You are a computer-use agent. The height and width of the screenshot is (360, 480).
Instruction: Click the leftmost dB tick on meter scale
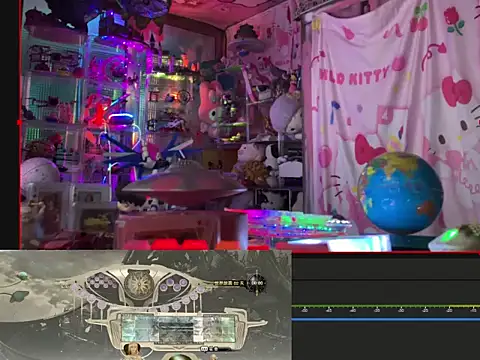(x=304, y=310)
